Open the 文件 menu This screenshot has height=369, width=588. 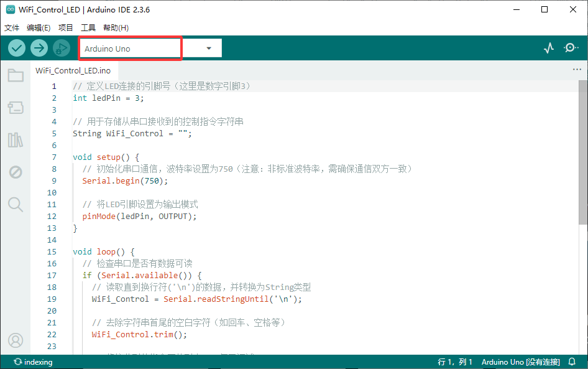(x=12, y=28)
